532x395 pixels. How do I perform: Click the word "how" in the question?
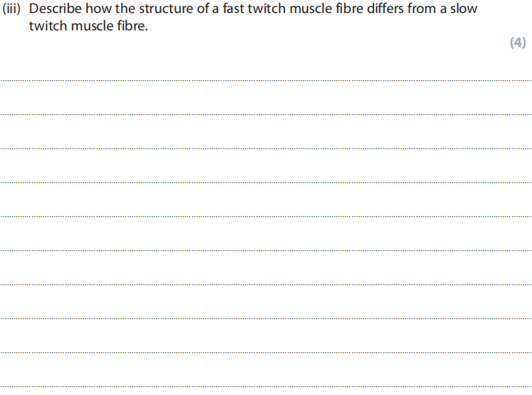pyautogui.click(x=99, y=10)
